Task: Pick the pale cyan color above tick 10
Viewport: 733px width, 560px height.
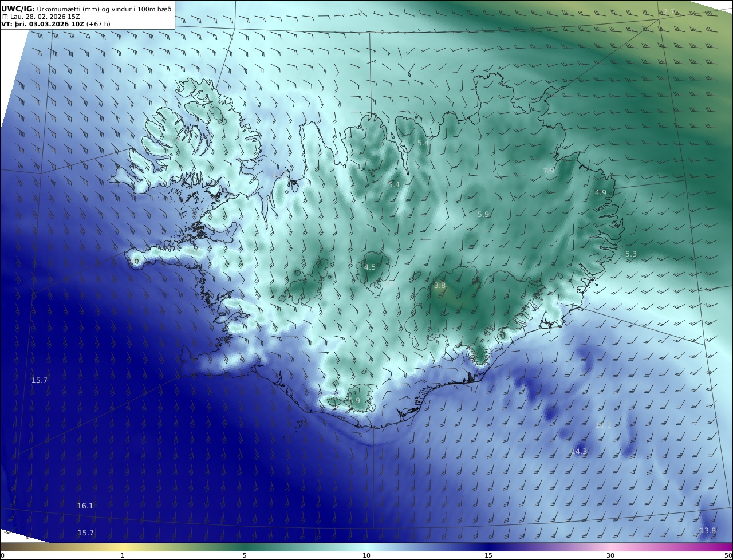Action: [366, 547]
